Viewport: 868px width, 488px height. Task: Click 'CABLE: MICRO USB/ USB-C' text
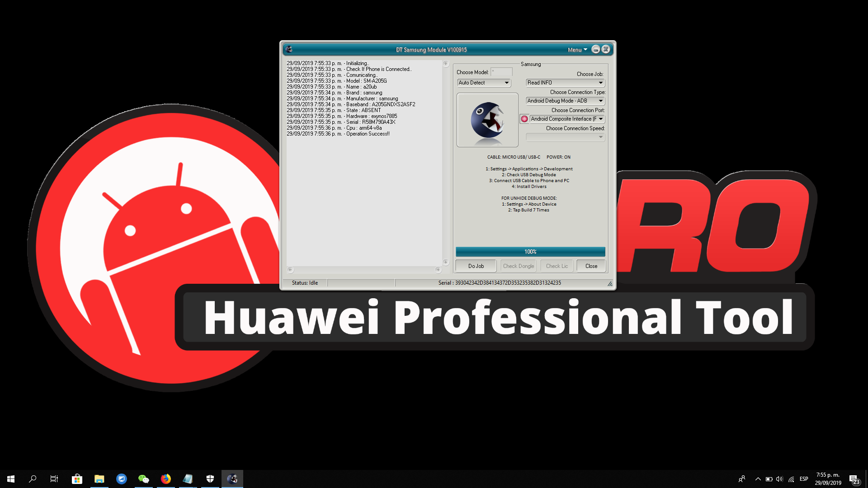[x=514, y=157]
